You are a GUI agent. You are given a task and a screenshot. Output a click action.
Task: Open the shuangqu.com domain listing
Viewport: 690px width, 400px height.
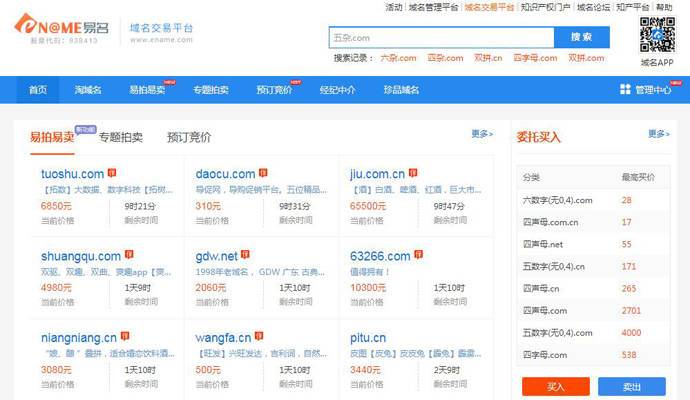coord(81,256)
